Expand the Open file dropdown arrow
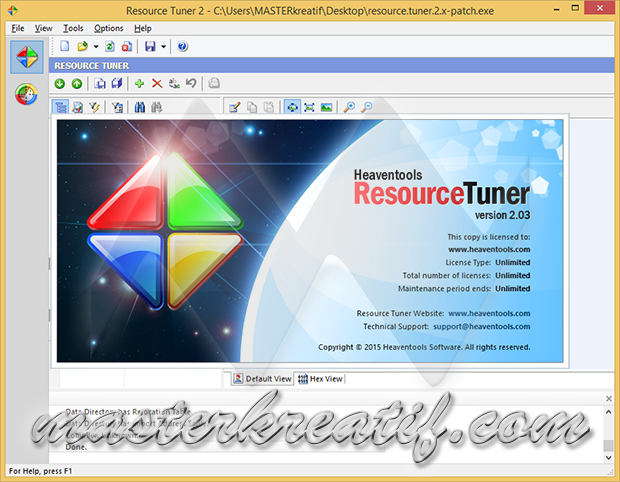The image size is (620, 482). (96, 47)
